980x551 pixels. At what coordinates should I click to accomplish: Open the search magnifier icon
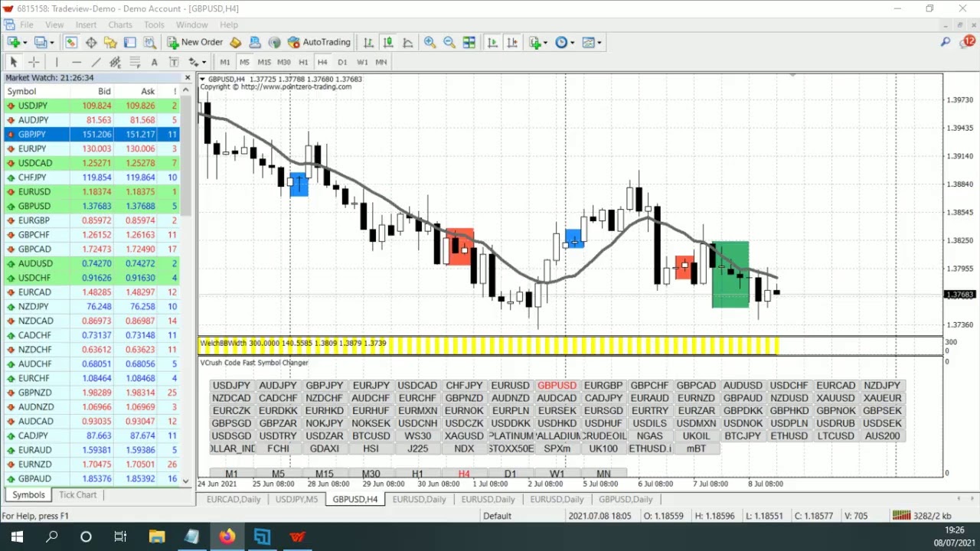click(946, 42)
